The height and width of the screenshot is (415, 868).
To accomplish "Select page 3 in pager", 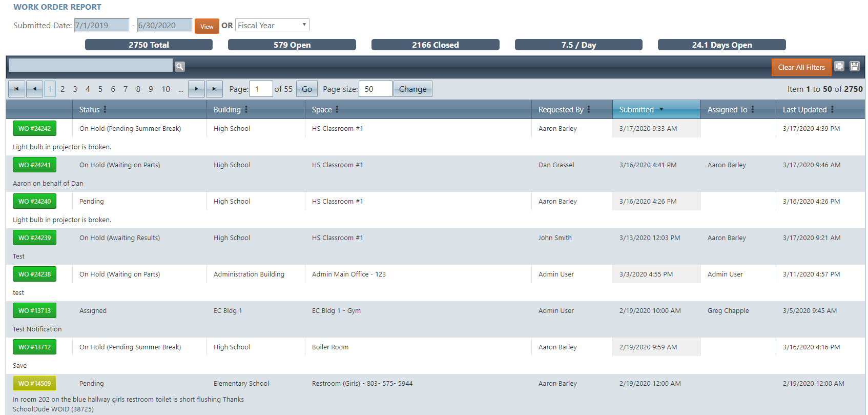I will click(x=75, y=89).
